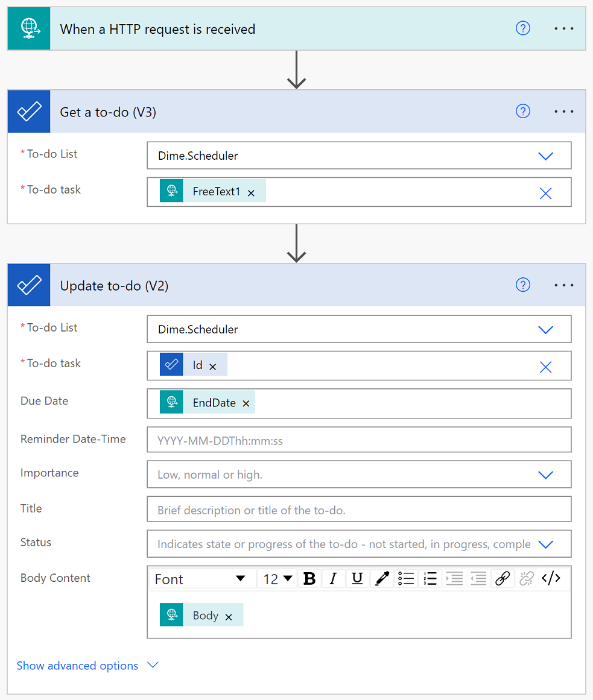Click the Bold formatting icon
Viewport: 593px width, 700px height.
(309, 579)
